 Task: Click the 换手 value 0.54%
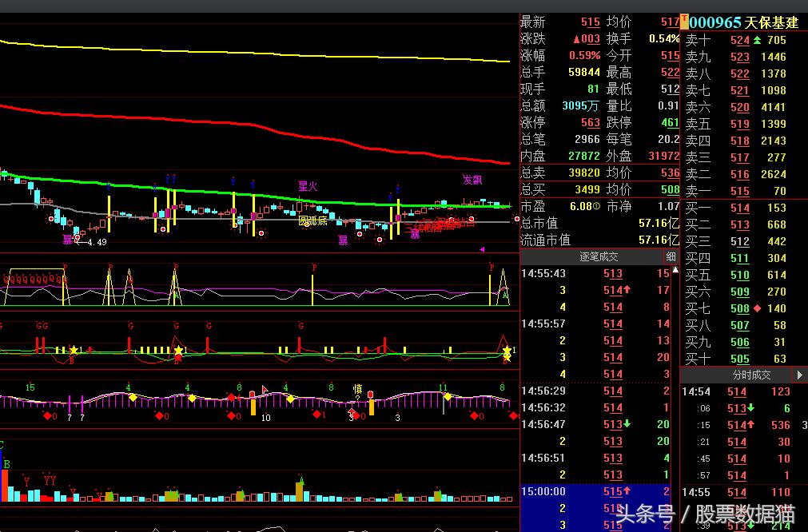[x=664, y=38]
